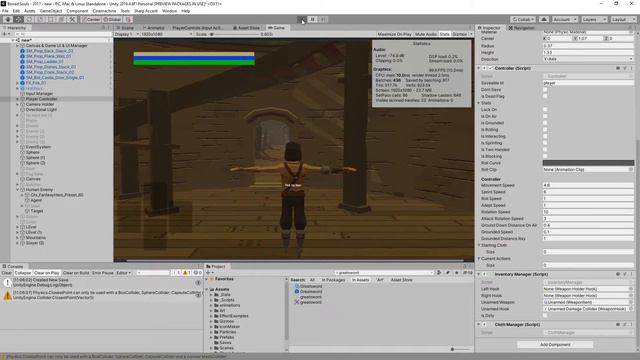
Task: Open the Console Editor dropdown
Action: [123, 273]
